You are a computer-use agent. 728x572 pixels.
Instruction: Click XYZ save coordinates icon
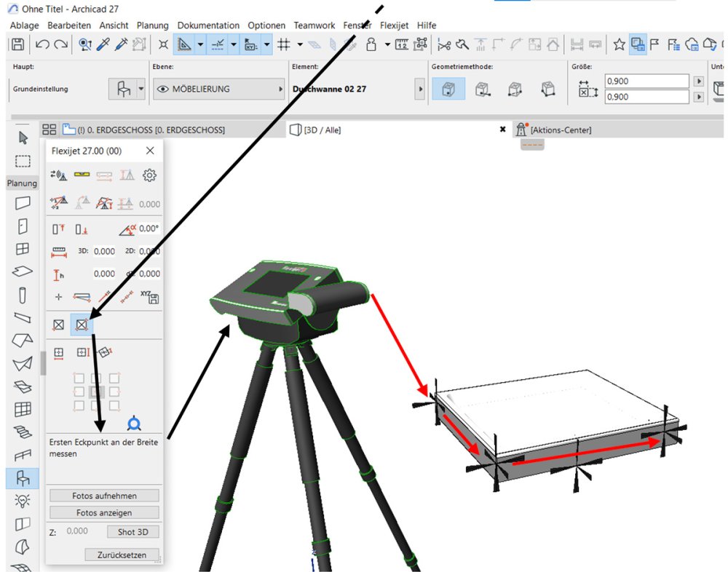point(149,297)
